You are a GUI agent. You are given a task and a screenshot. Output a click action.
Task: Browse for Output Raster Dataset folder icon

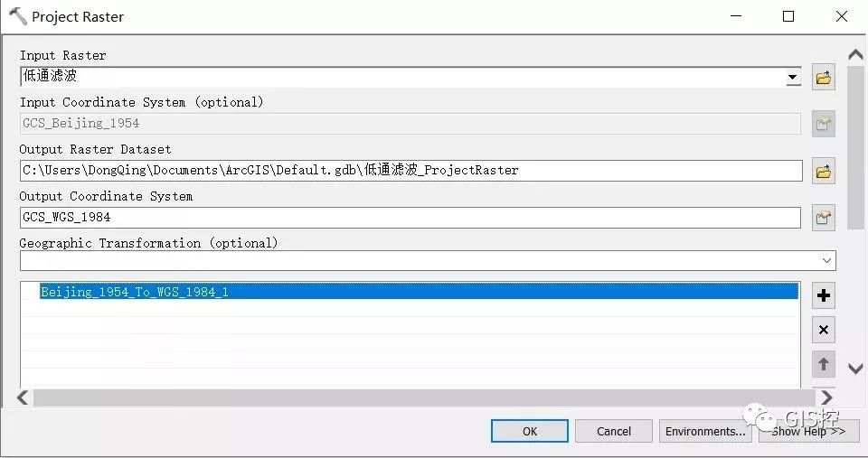click(x=823, y=171)
